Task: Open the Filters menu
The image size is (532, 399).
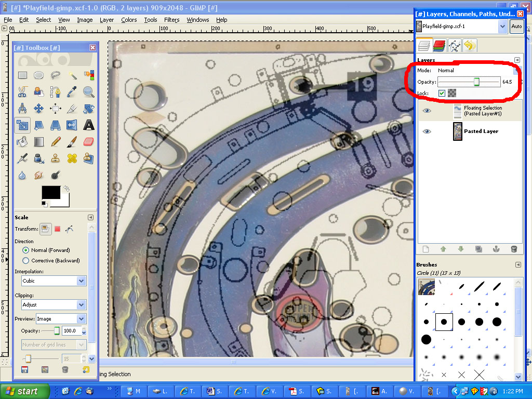Action: tap(171, 20)
